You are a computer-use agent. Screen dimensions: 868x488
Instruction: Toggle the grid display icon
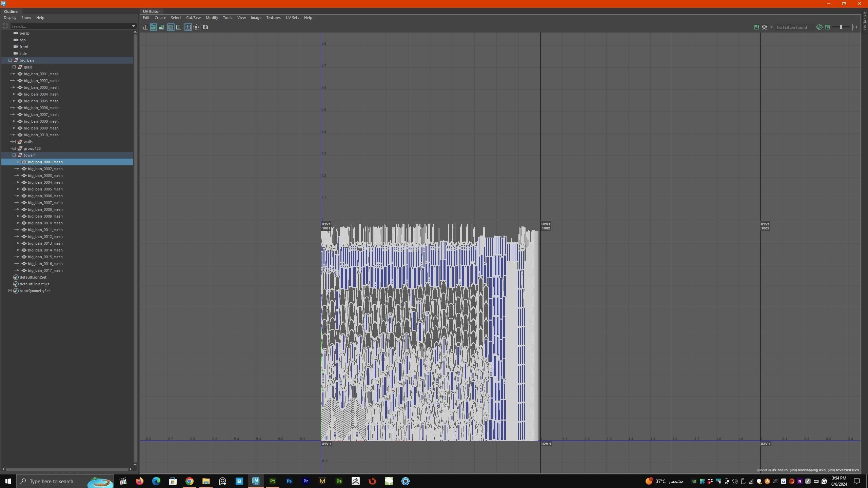188,27
